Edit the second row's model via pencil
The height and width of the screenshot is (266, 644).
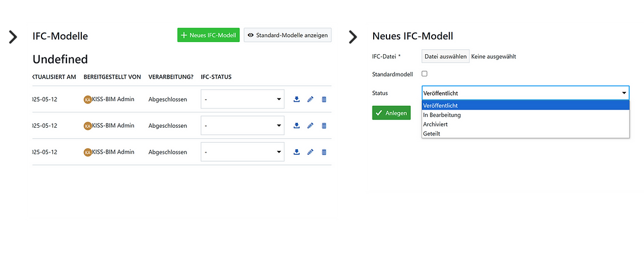(x=311, y=126)
